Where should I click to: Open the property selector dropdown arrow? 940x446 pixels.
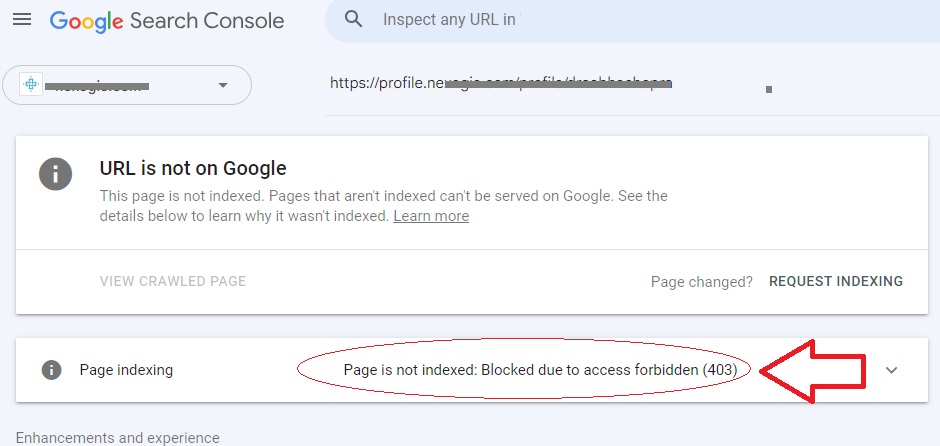pyautogui.click(x=223, y=85)
